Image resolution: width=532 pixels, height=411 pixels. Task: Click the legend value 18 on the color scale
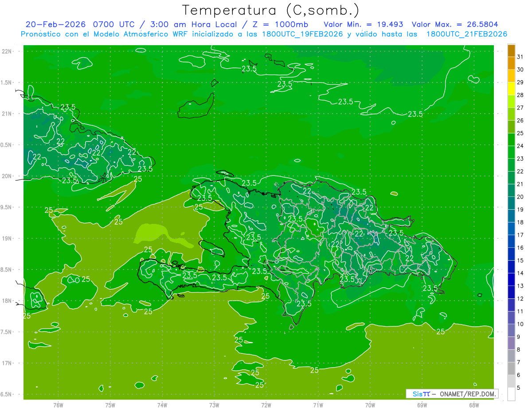(520, 222)
